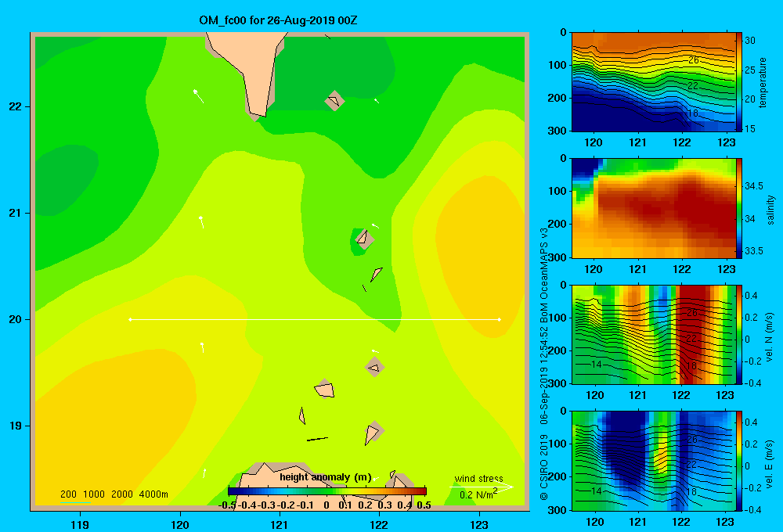The height and width of the screenshot is (532, 783).
Task: Click the northward velocity section panel
Action: coord(653,334)
